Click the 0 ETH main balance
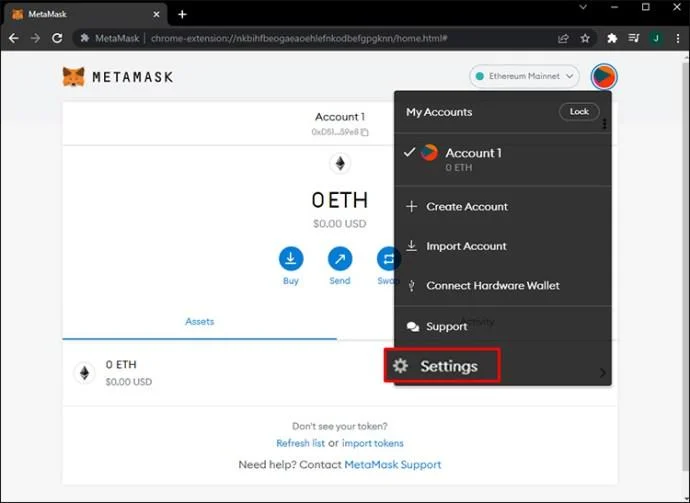The image size is (690, 503). coord(340,200)
